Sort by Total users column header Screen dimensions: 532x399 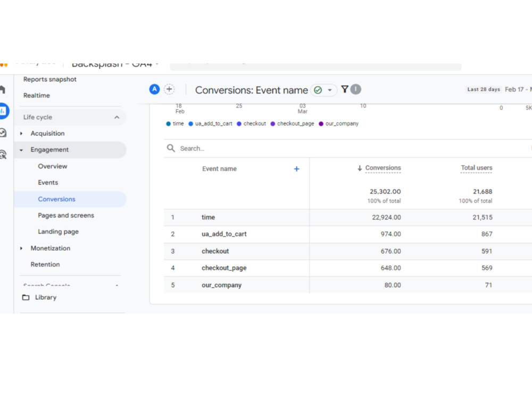click(476, 168)
